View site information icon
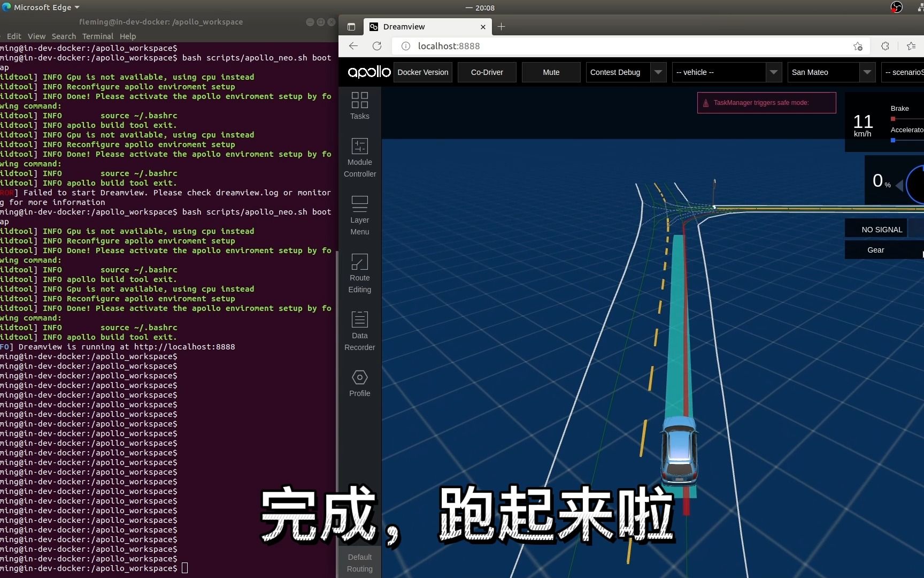This screenshot has width=924, height=578. [x=406, y=46]
